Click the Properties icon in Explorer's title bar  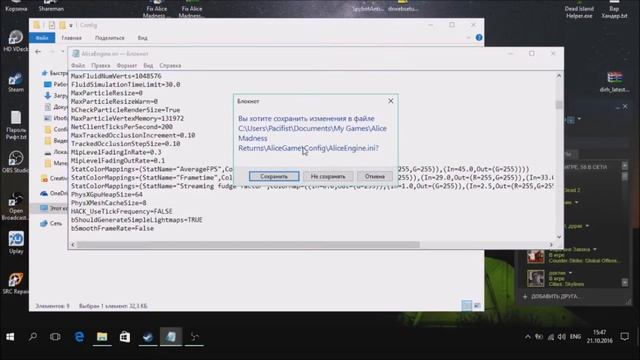pos(51,25)
